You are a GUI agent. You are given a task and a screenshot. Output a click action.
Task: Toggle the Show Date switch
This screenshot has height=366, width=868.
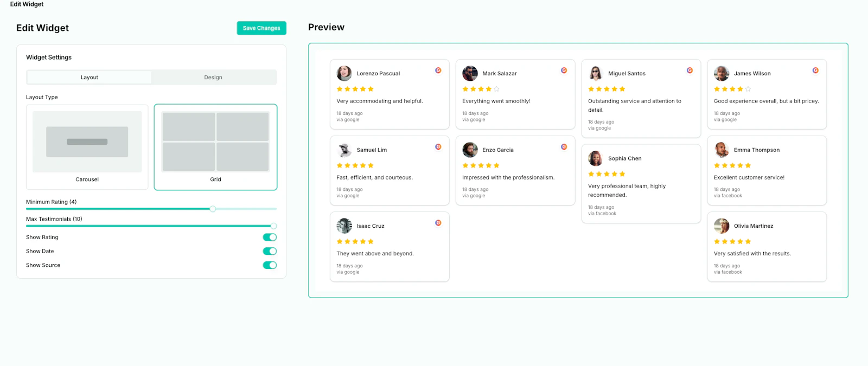270,251
